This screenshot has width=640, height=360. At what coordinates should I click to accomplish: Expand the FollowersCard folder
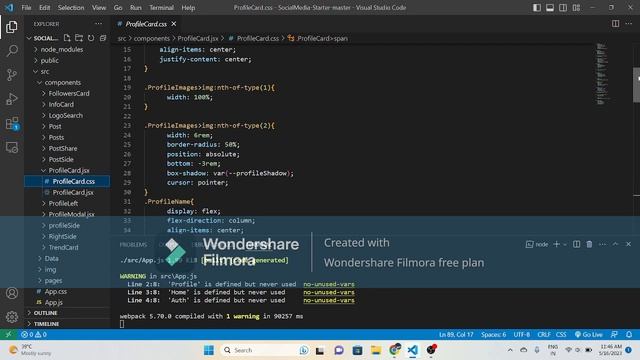pyautogui.click(x=69, y=93)
